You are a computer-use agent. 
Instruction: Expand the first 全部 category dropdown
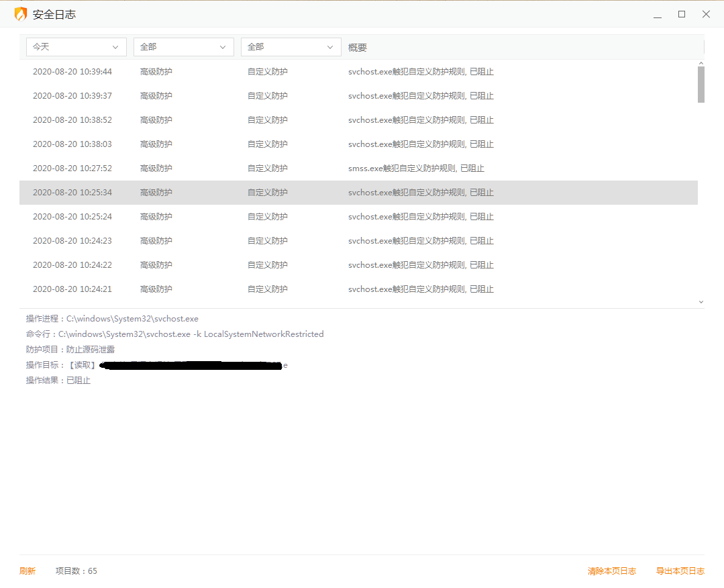coord(183,47)
